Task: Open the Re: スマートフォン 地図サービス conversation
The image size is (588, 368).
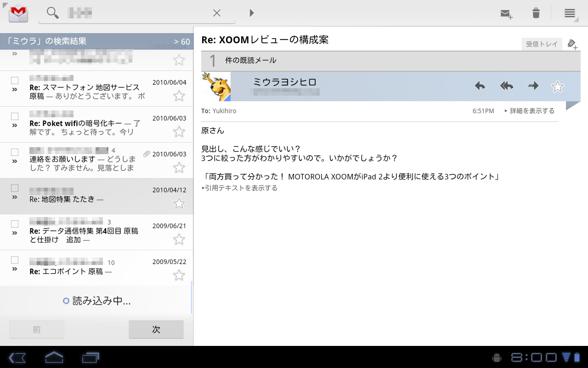Action: pyautogui.click(x=96, y=89)
